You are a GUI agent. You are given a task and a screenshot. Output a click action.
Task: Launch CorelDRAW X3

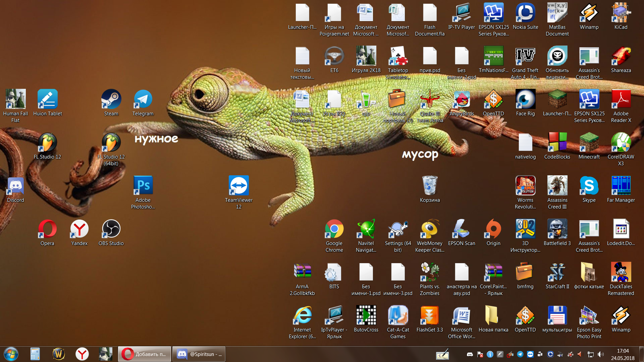point(621,150)
